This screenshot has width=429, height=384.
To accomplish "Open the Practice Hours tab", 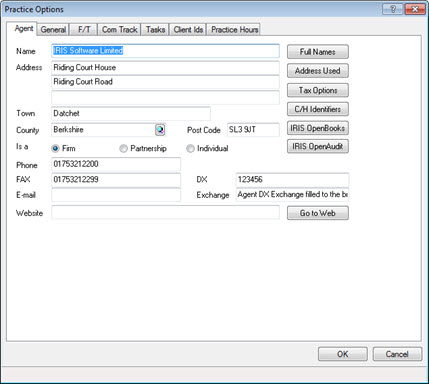I will click(235, 30).
